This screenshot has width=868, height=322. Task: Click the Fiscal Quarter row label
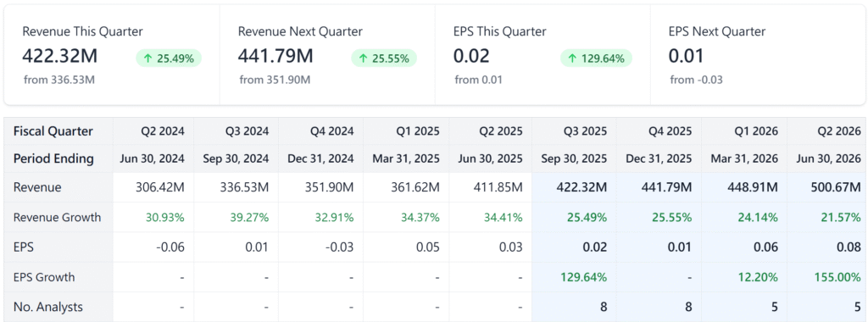pyautogui.click(x=53, y=131)
